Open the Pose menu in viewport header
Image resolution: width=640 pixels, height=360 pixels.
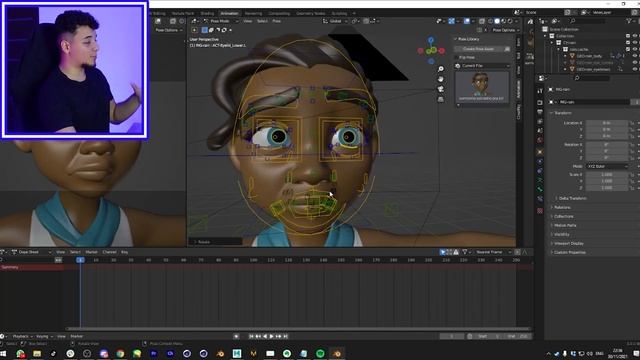[x=277, y=21]
